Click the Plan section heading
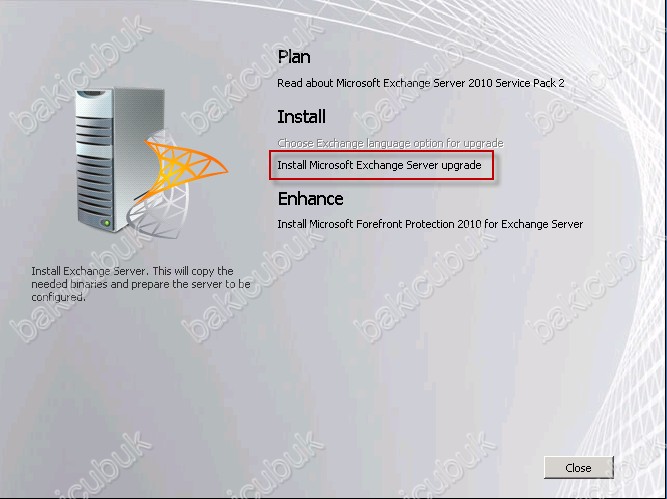Screen dimensions: 667x499 tap(294, 57)
